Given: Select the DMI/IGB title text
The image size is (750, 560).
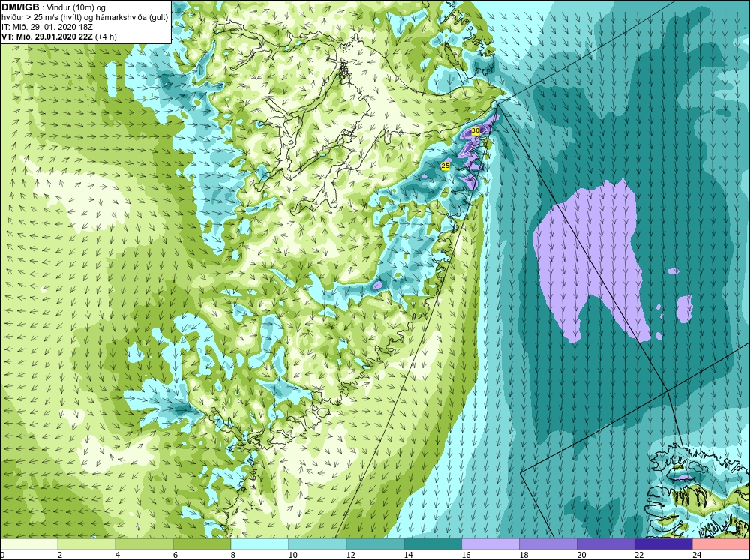Looking at the screenshot, I should [20, 7].
